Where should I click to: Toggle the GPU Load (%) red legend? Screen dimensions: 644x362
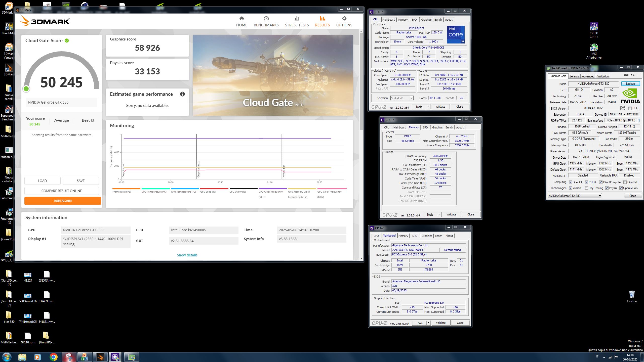tap(214, 190)
